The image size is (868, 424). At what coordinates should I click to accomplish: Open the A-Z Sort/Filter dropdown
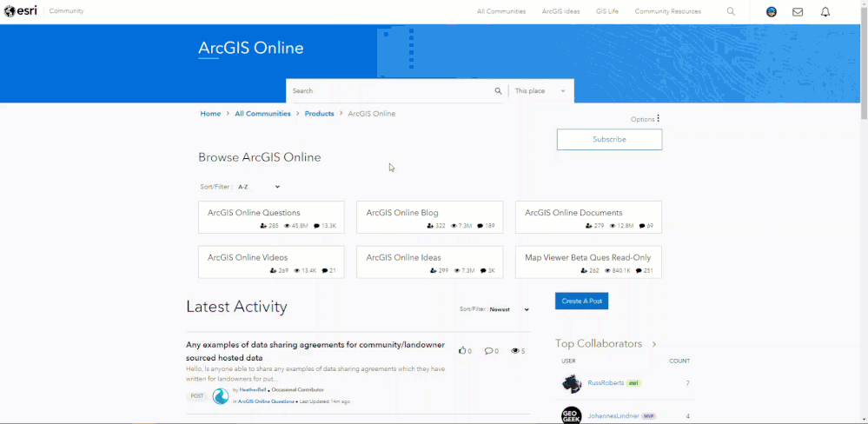point(259,187)
